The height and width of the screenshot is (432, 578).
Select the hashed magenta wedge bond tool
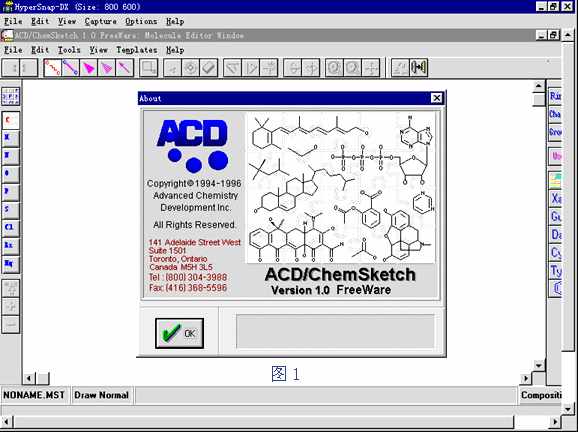pyautogui.click(x=107, y=68)
